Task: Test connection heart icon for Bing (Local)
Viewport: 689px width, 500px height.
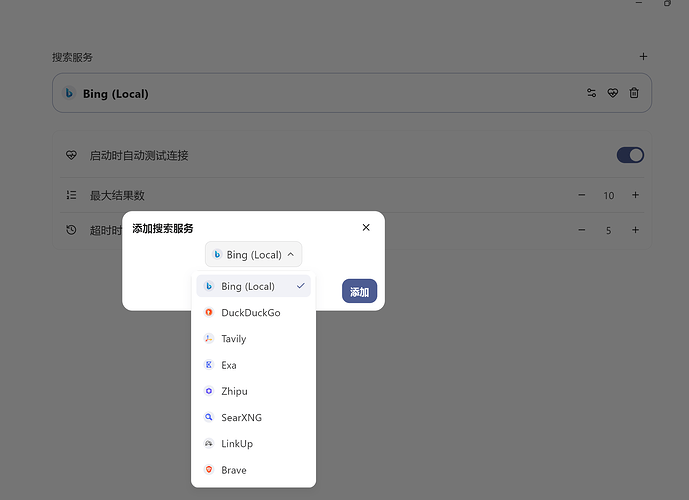Action: point(613,93)
